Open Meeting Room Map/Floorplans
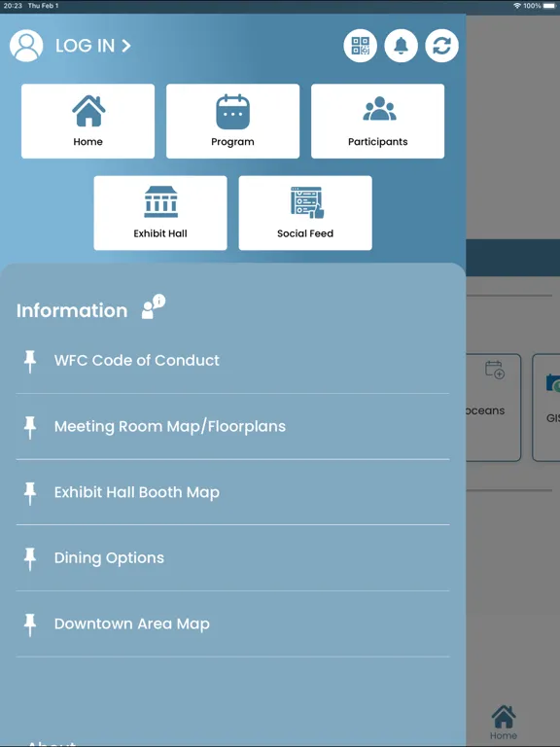 pos(233,426)
